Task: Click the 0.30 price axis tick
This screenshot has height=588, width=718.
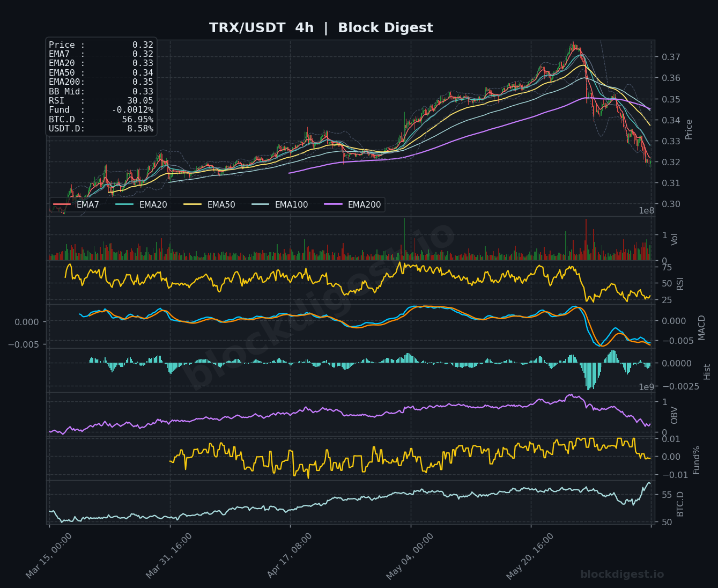Action: pos(671,204)
